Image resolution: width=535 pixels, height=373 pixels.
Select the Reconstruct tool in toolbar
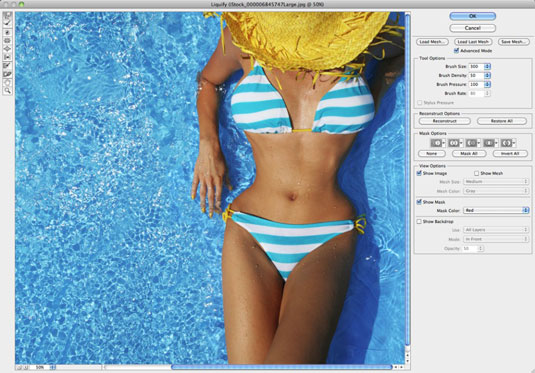pos(8,23)
